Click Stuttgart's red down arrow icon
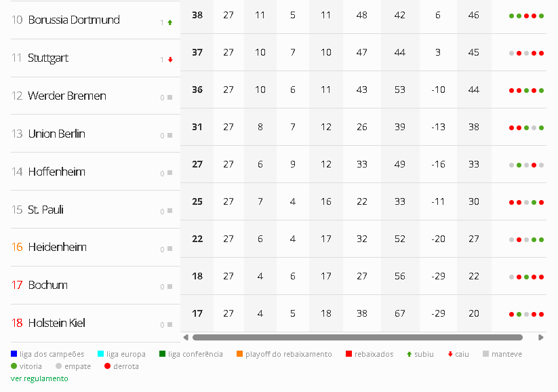 point(170,60)
